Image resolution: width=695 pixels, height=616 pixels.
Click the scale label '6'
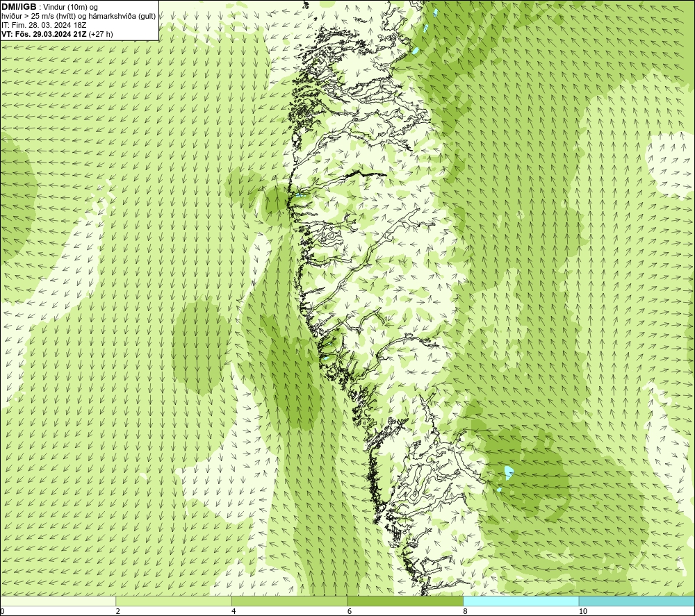click(350, 611)
